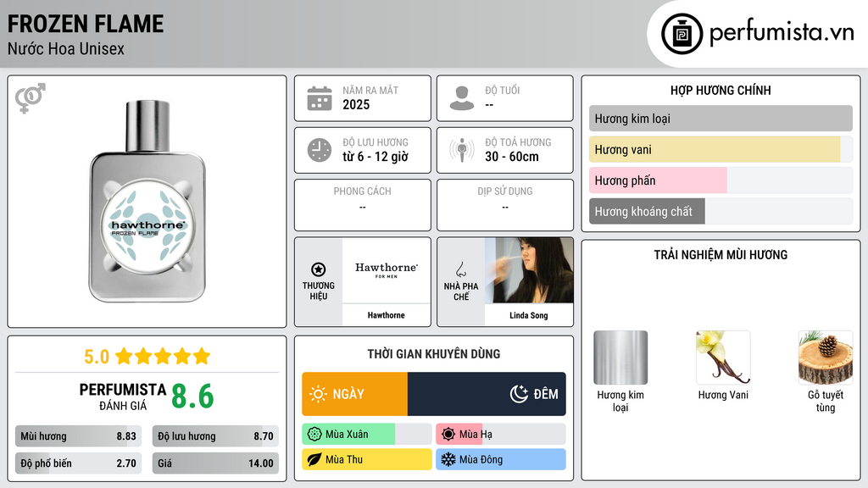Click the Trải nghiệm mùi hương heading
868x488 pixels.
tap(721, 254)
